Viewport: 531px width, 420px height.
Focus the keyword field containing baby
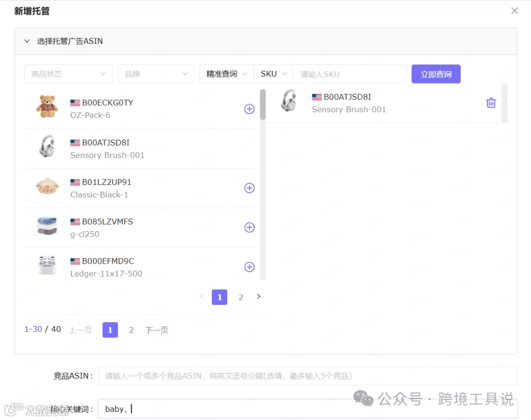(x=307, y=409)
